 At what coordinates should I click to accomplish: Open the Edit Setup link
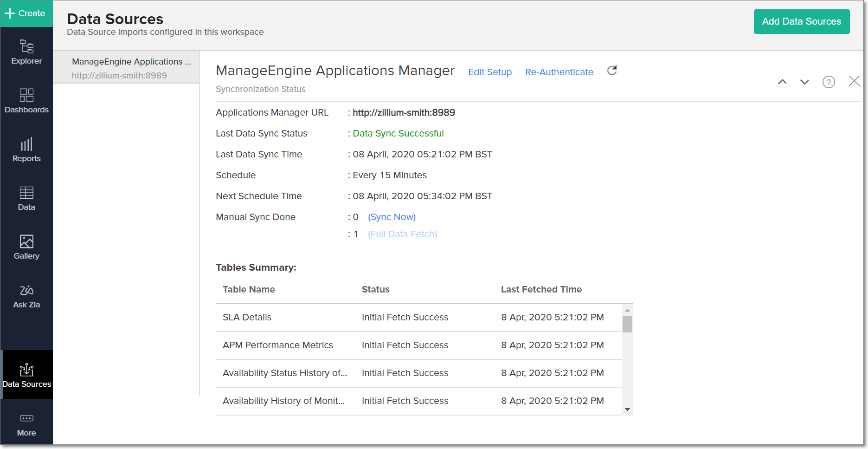(489, 72)
